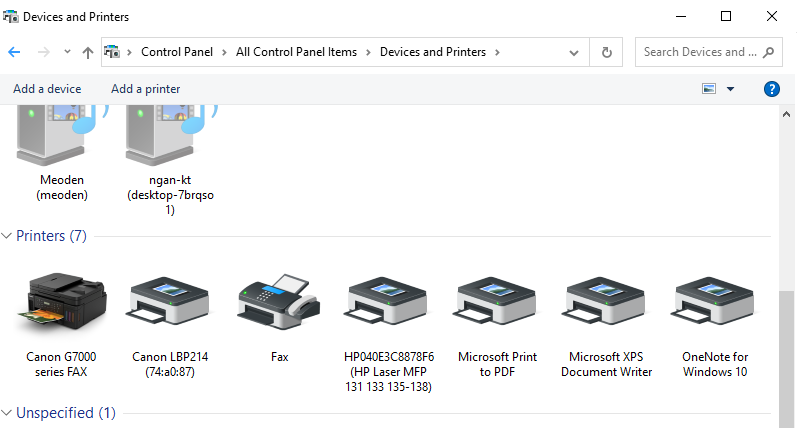Click the vertical scrollbar up arrow
Viewport: 797px width, 428px height.
click(786, 114)
